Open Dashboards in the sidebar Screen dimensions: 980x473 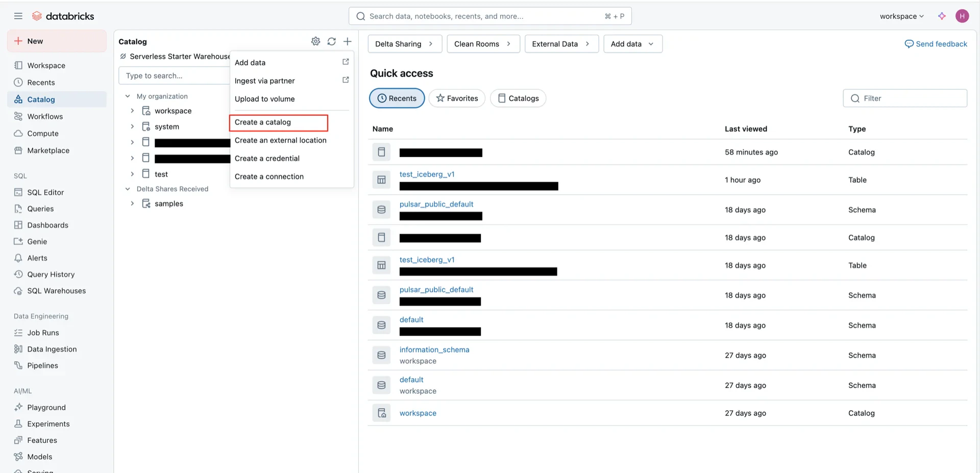57,225
